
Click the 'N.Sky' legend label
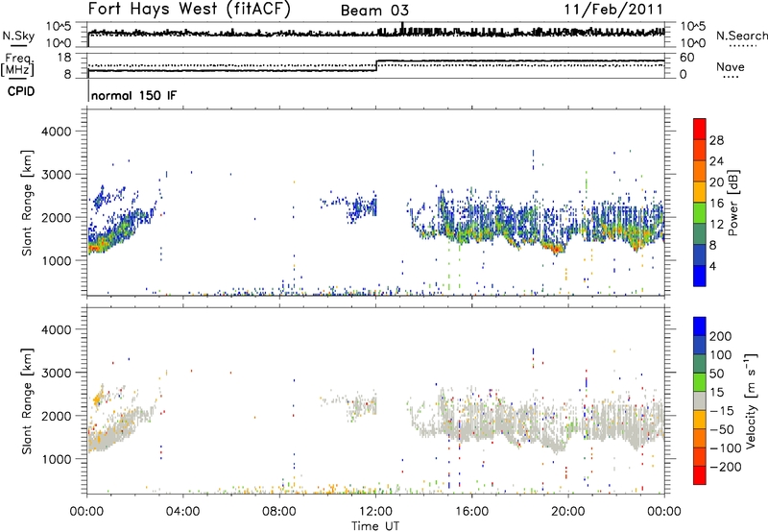(x=18, y=36)
